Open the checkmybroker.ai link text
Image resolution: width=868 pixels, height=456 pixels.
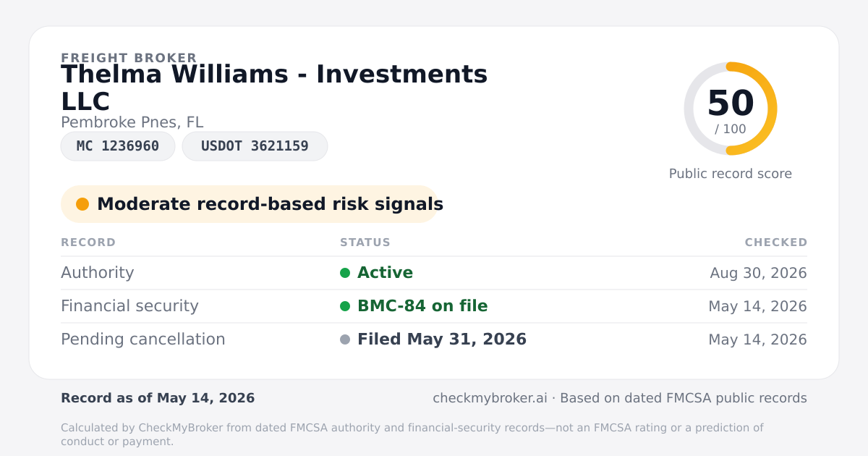(488, 398)
